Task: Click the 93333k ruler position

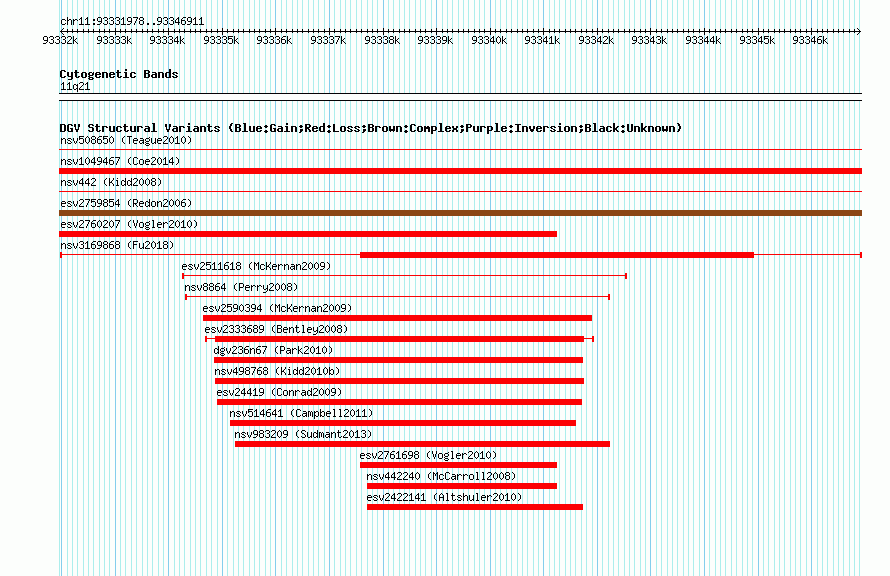Action: [114, 40]
